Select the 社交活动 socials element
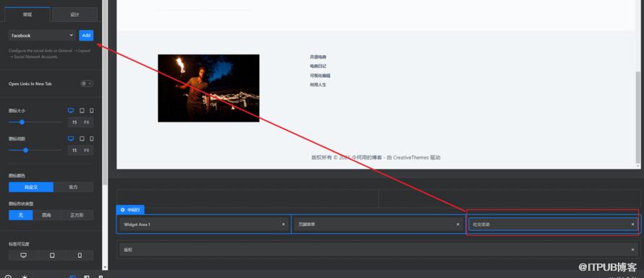Image resolution: width=644 pixels, height=278 pixels. pos(553,224)
